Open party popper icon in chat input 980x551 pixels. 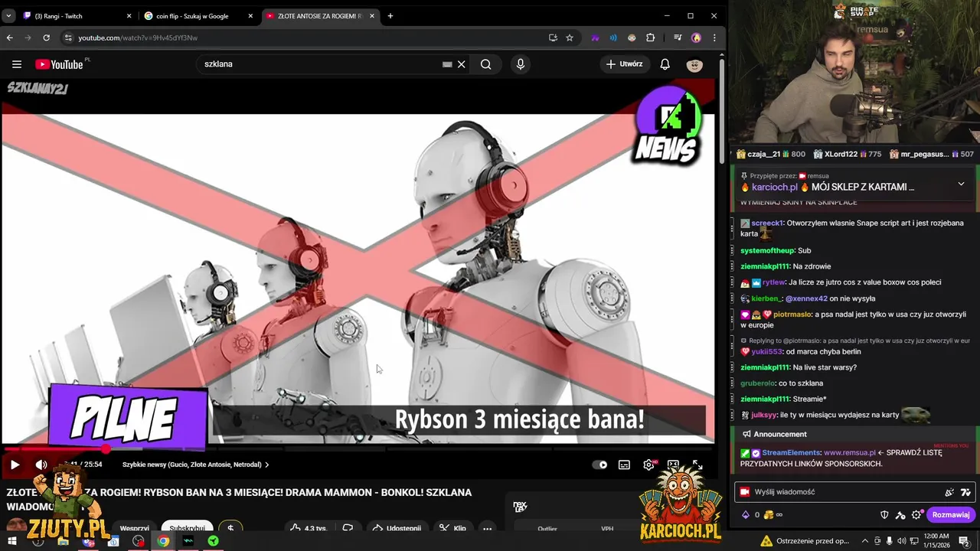[949, 492]
